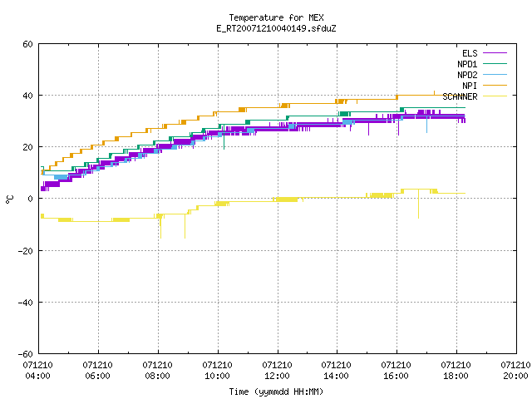This screenshot has height=399, width=532.
Task: Click the y-axis tick label 20
Action: [27, 147]
